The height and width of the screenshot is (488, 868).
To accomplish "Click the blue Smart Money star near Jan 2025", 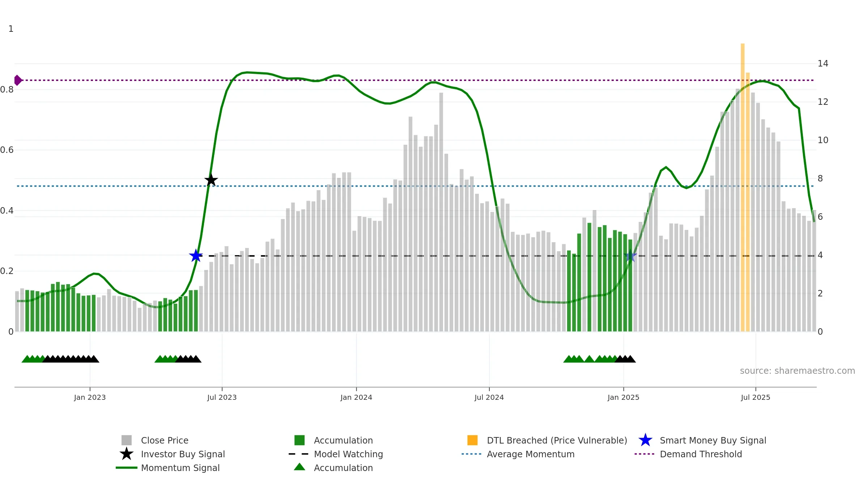I will 630,256.
